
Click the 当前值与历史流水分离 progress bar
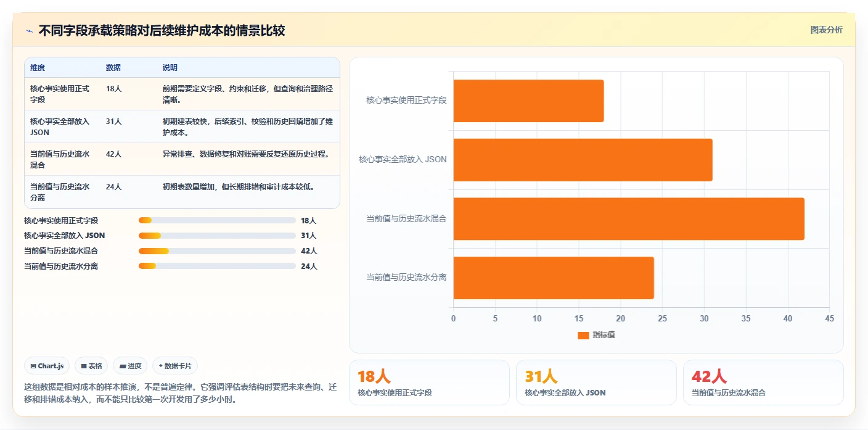[x=217, y=266]
